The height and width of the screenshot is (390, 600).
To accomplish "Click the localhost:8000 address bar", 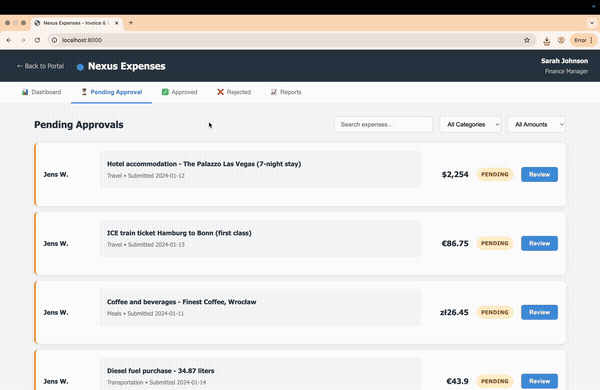I will (291, 40).
